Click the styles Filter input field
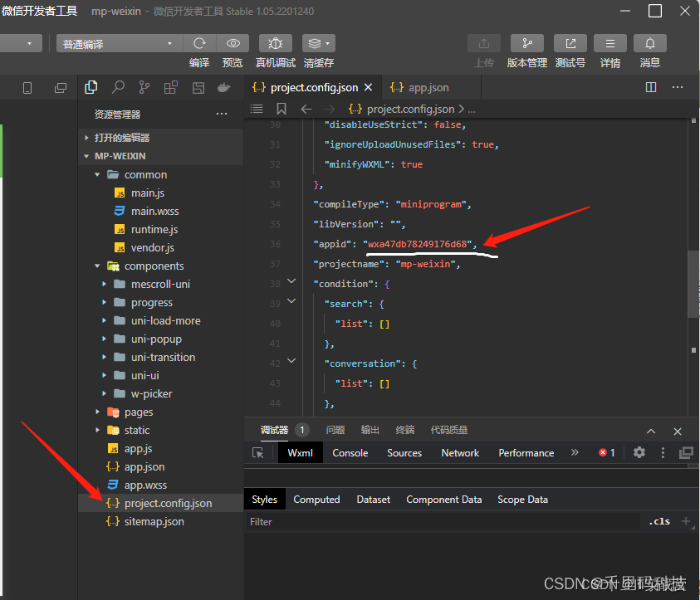This screenshot has width=700, height=600. pos(443,522)
